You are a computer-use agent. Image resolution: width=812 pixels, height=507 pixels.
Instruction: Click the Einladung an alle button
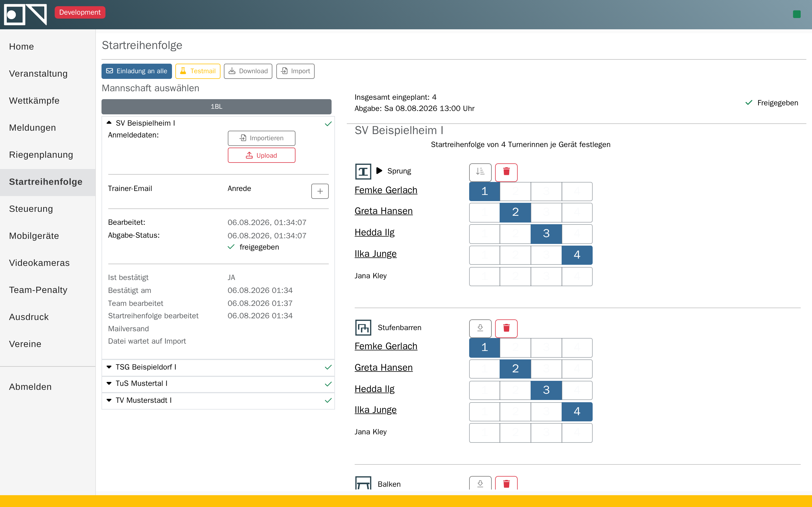click(136, 71)
